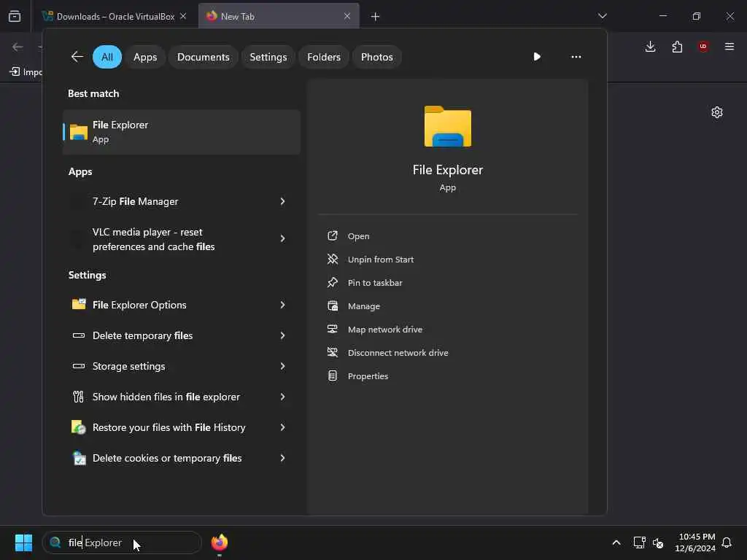Switch to Downloads – Oracle VirtualBox tab

coord(115,17)
